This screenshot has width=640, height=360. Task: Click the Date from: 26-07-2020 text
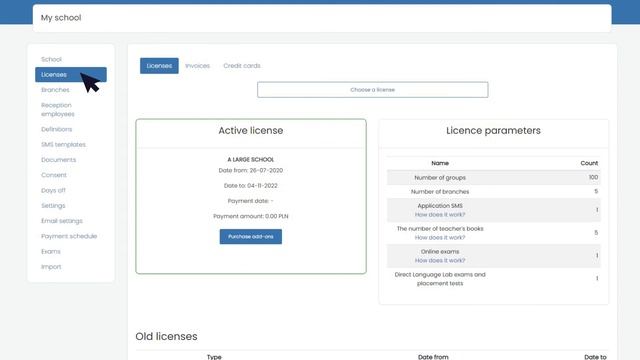[251, 171]
